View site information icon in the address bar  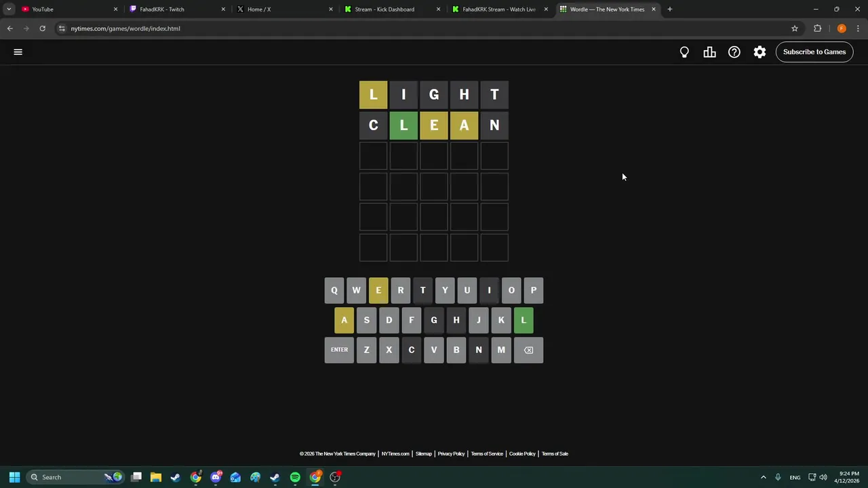coord(62,28)
